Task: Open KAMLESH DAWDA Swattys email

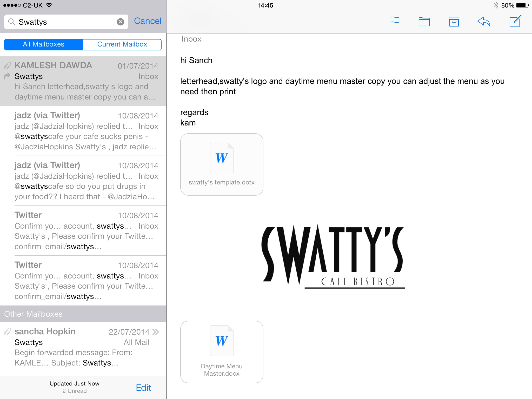Action: pyautogui.click(x=83, y=81)
